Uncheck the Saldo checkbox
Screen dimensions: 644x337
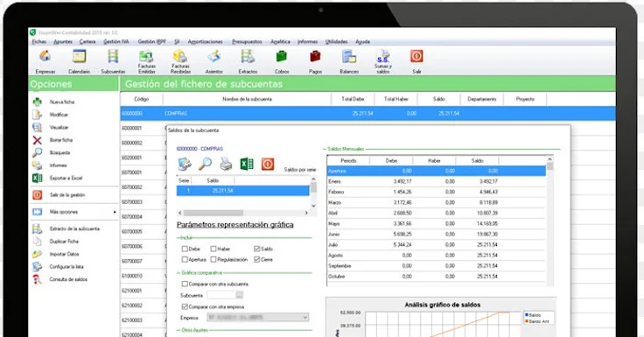[x=257, y=249]
